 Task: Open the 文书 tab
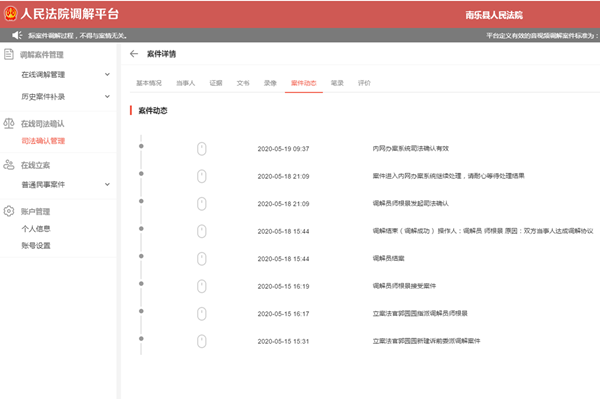point(243,83)
